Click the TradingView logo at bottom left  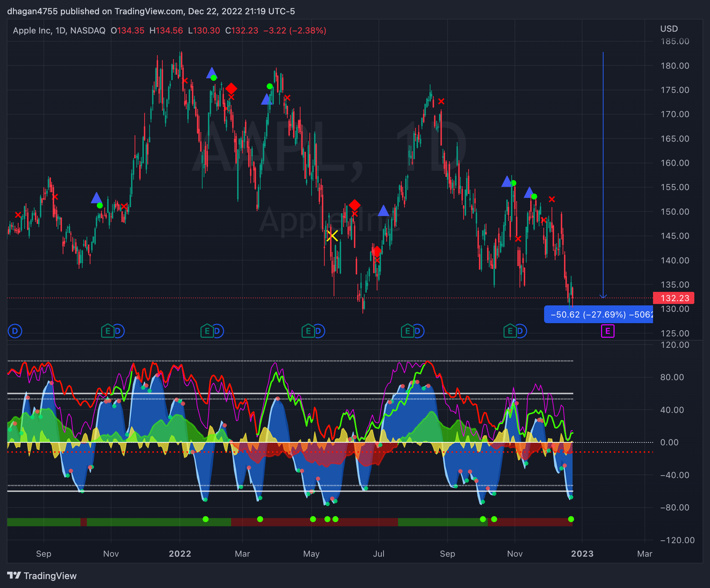point(42,576)
